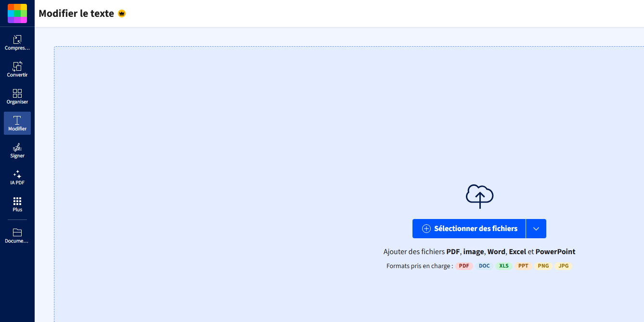Open the Convertir tool
Image resolution: width=644 pixels, height=322 pixels.
pyautogui.click(x=17, y=69)
